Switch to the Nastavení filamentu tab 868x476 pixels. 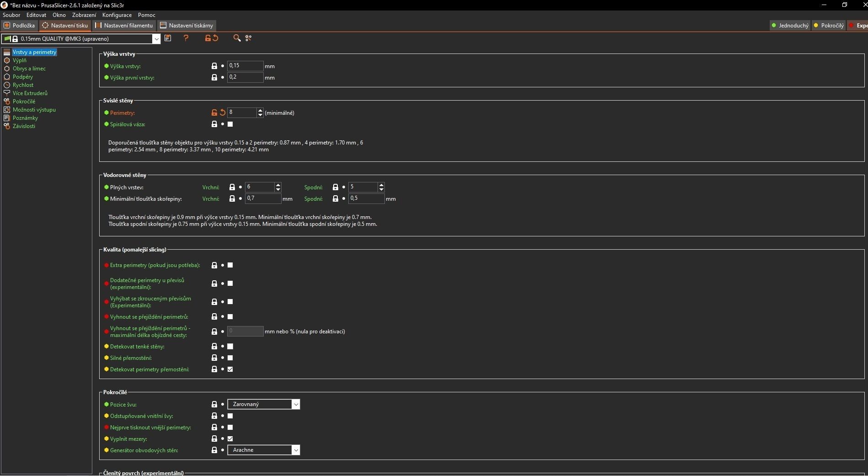tap(124, 26)
